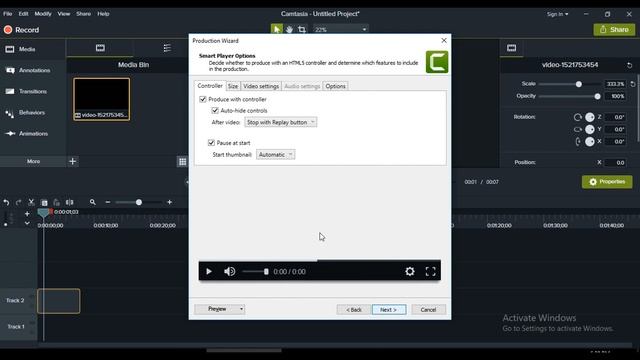Screen dimensions: 640x360
Task: Open the After video dropdown
Action: pos(280,122)
